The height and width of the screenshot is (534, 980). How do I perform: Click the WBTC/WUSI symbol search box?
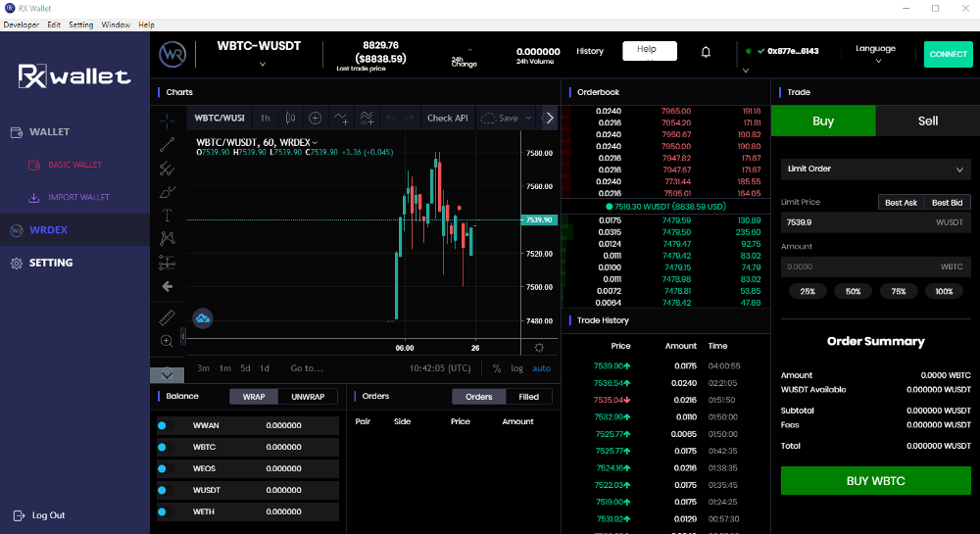[x=219, y=118]
